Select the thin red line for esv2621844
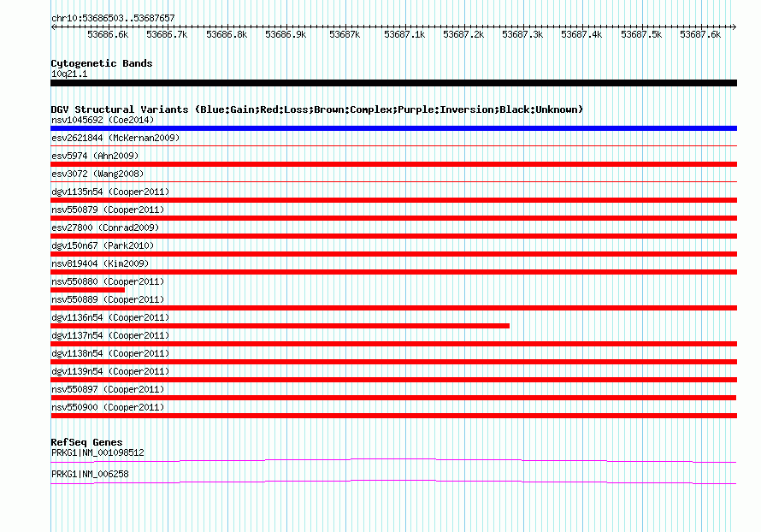761x532 pixels. (x=393, y=145)
